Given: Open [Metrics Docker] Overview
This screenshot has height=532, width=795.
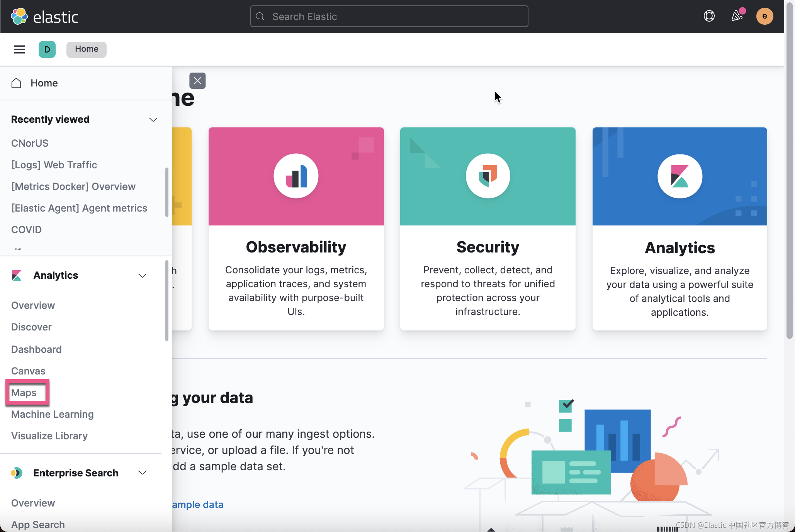Looking at the screenshot, I should point(73,186).
